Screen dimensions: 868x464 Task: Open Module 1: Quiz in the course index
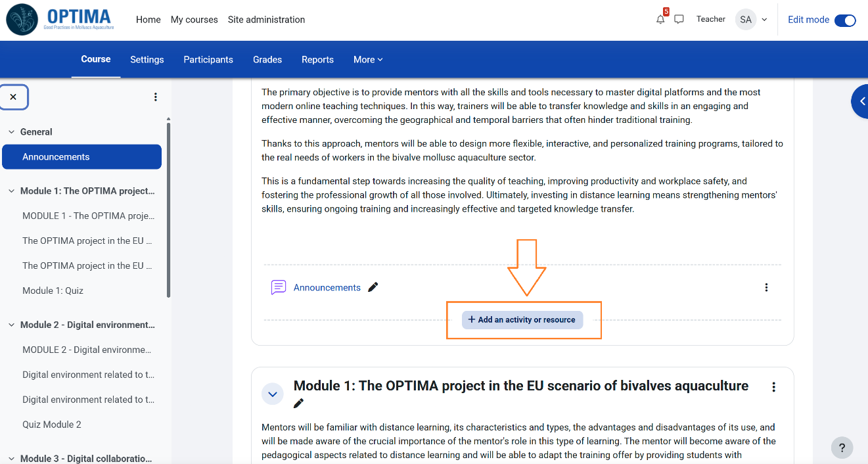click(x=53, y=290)
